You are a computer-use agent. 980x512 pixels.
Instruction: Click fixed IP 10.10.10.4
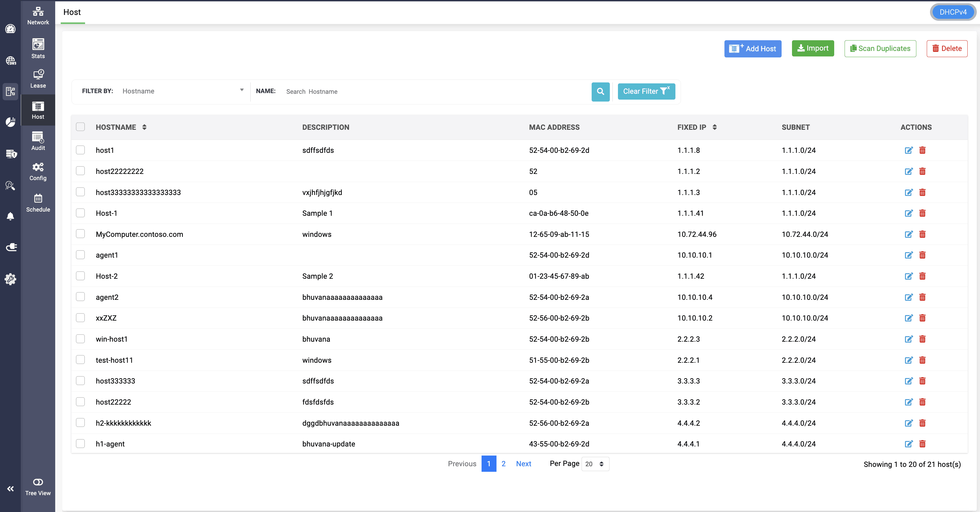pos(695,297)
